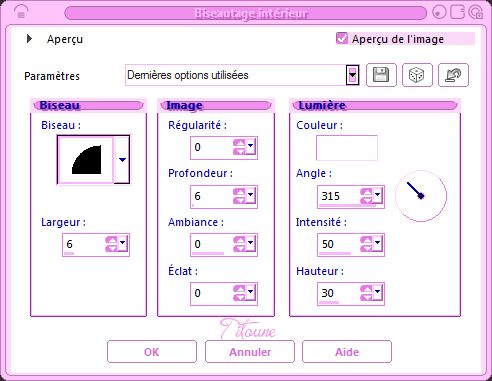The height and width of the screenshot is (381, 492).
Task: Click the Régularité value input field
Action: coord(212,147)
